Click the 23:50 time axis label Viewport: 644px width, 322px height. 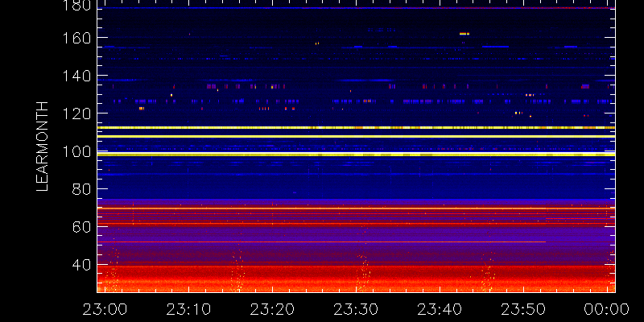tap(523, 309)
